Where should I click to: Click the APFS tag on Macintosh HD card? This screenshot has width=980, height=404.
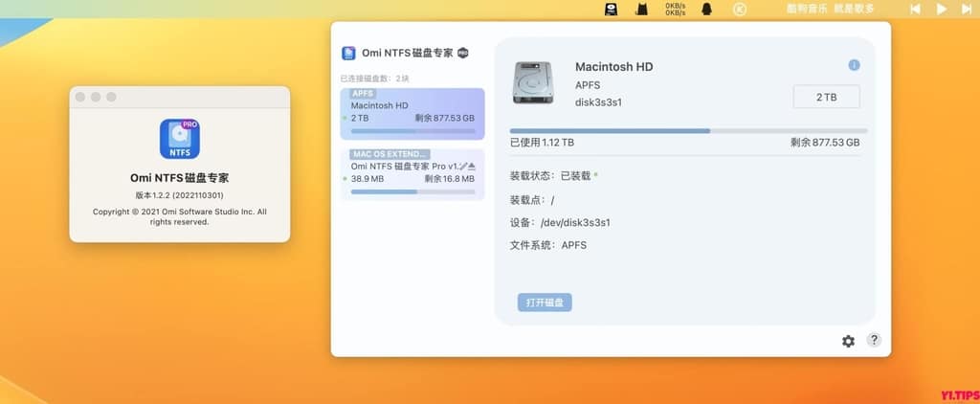pos(363,93)
